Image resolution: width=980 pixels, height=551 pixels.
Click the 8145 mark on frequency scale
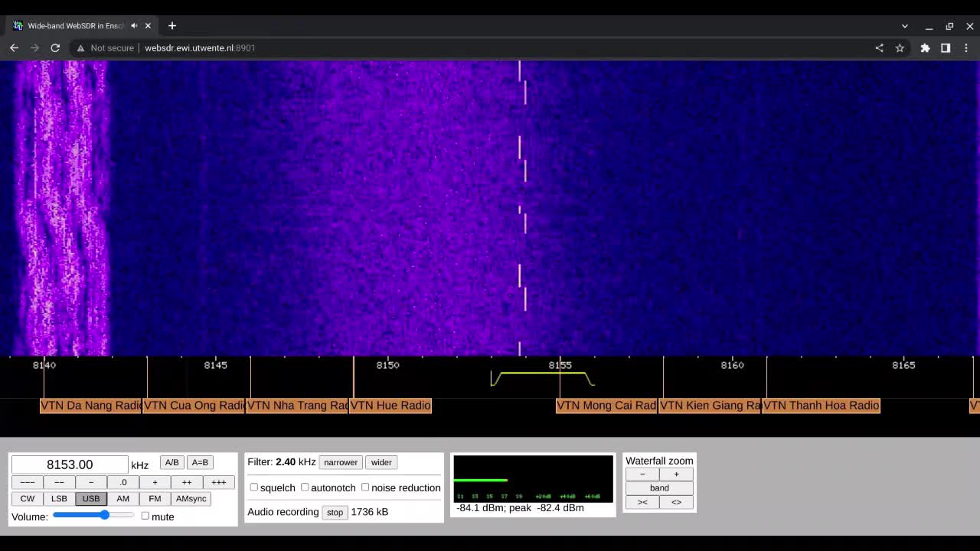pyautogui.click(x=215, y=365)
